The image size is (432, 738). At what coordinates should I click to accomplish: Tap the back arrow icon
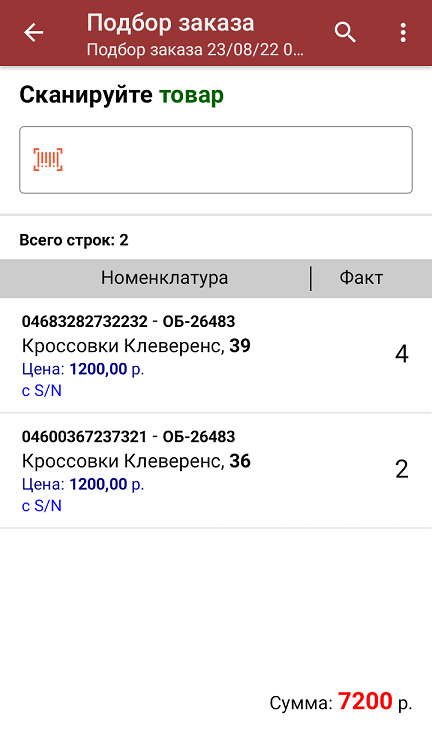click(33, 33)
